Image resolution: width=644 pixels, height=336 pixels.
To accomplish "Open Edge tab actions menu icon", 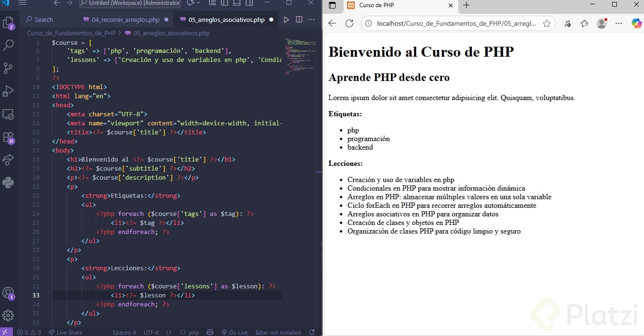I will pyautogui.click(x=332, y=5).
